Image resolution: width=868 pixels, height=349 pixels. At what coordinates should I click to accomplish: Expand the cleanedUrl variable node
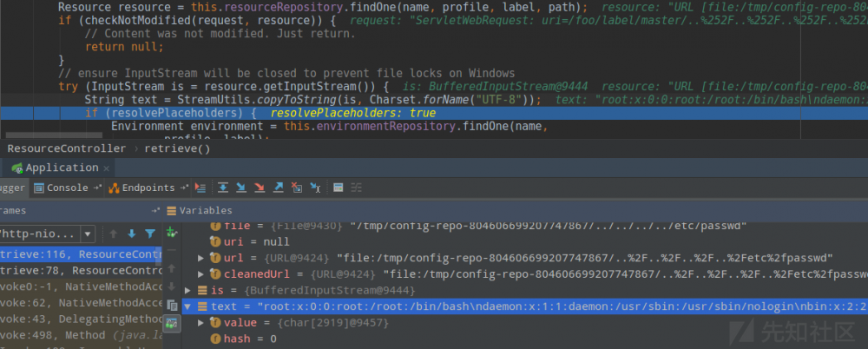[x=201, y=274]
